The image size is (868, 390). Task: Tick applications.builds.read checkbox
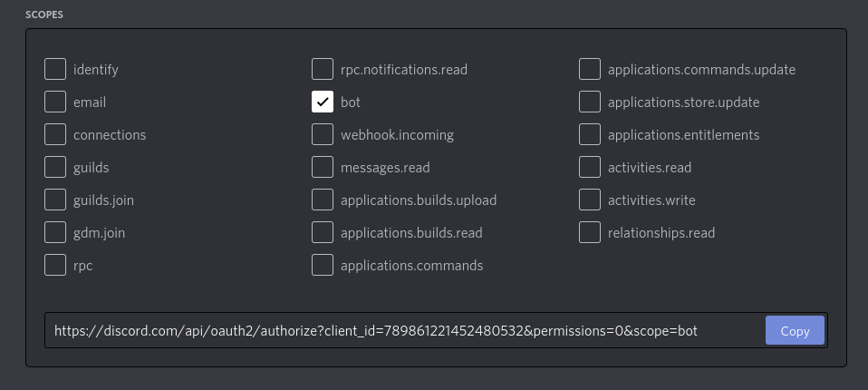pyautogui.click(x=323, y=233)
